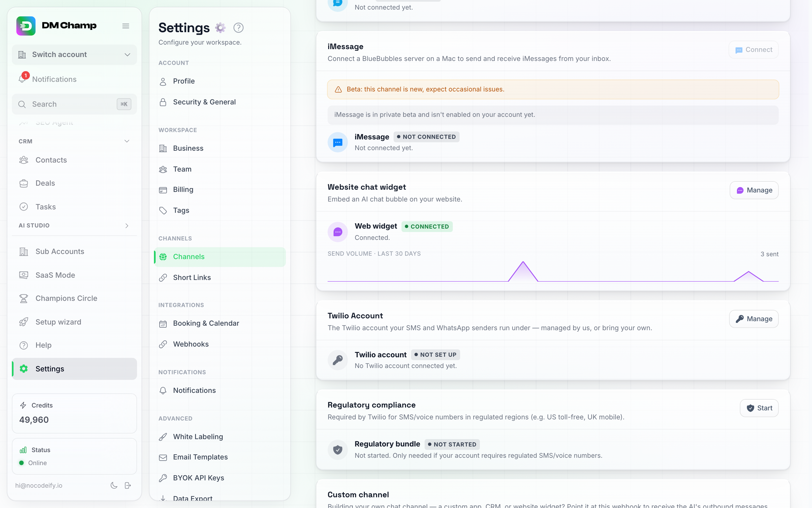The image size is (812, 508).
Task: Click the White Labeling brush icon
Action: [x=163, y=437]
